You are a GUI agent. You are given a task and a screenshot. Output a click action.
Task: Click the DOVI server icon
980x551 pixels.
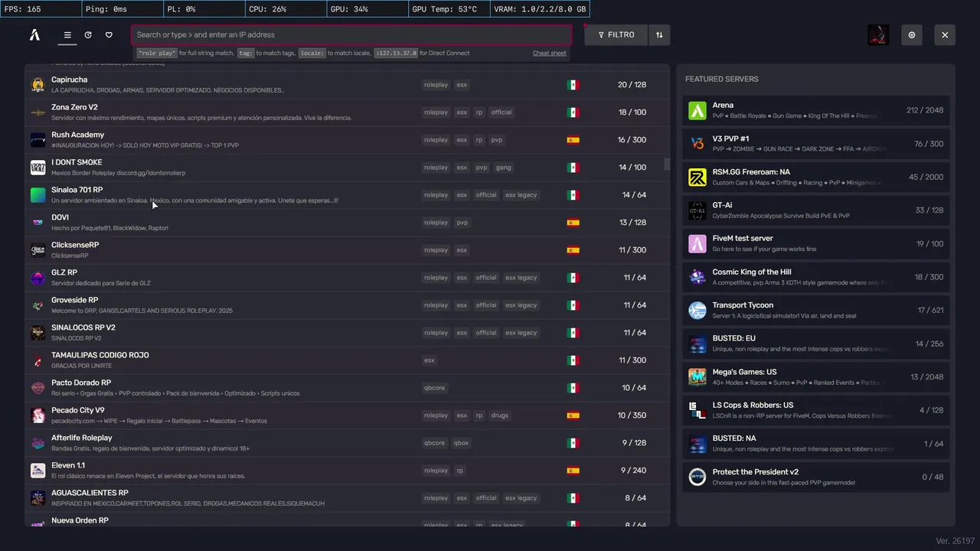(38, 223)
